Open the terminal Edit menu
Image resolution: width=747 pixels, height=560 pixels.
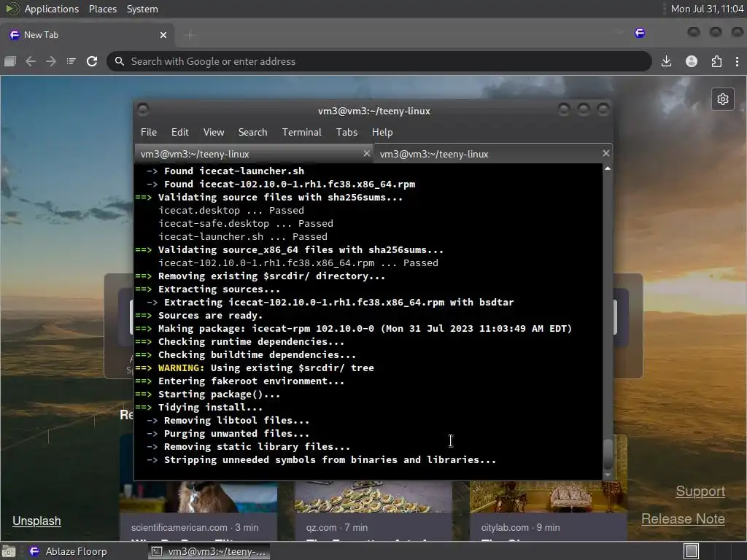180,132
